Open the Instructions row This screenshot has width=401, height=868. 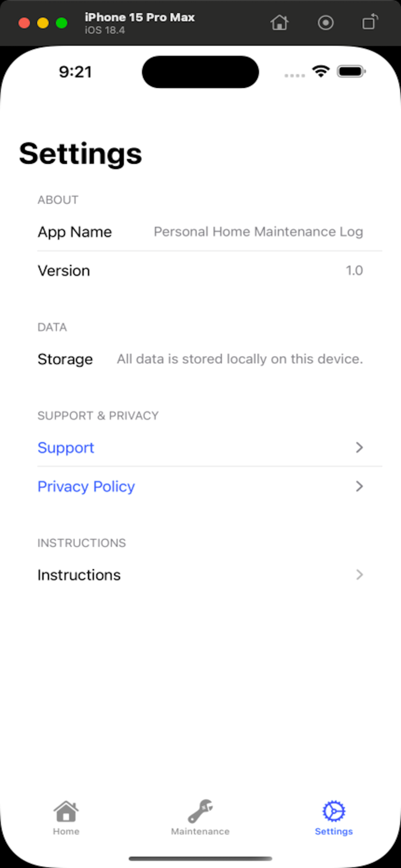tap(79, 575)
